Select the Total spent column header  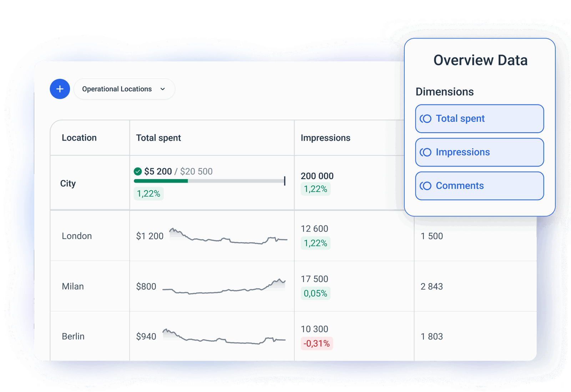[x=158, y=138]
